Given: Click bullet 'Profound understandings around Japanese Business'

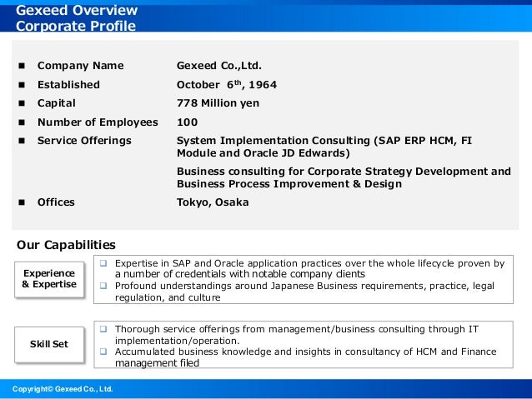Looking at the screenshot, I should (304, 286).
